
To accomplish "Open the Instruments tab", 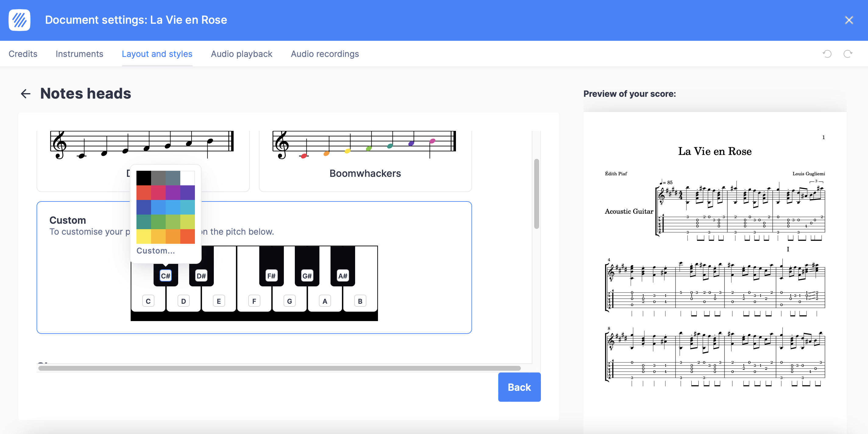I will coord(79,54).
